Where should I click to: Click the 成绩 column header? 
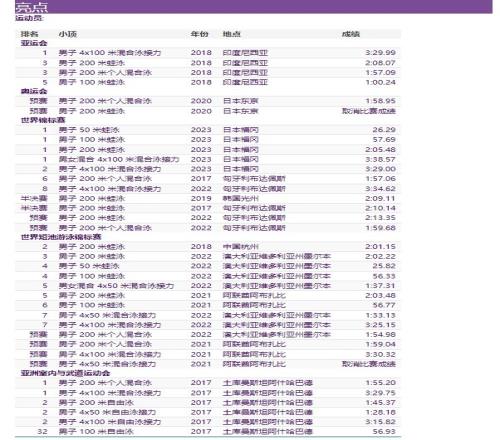tap(351, 34)
